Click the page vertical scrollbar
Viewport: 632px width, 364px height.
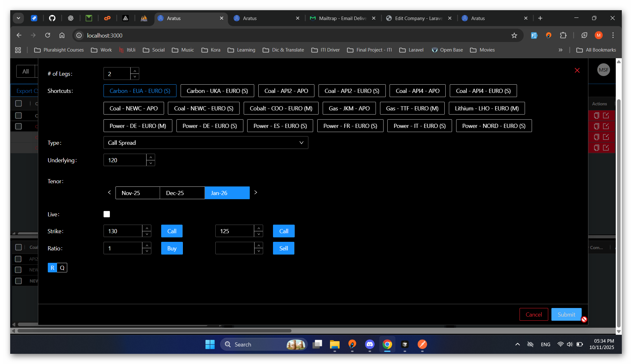(619, 213)
